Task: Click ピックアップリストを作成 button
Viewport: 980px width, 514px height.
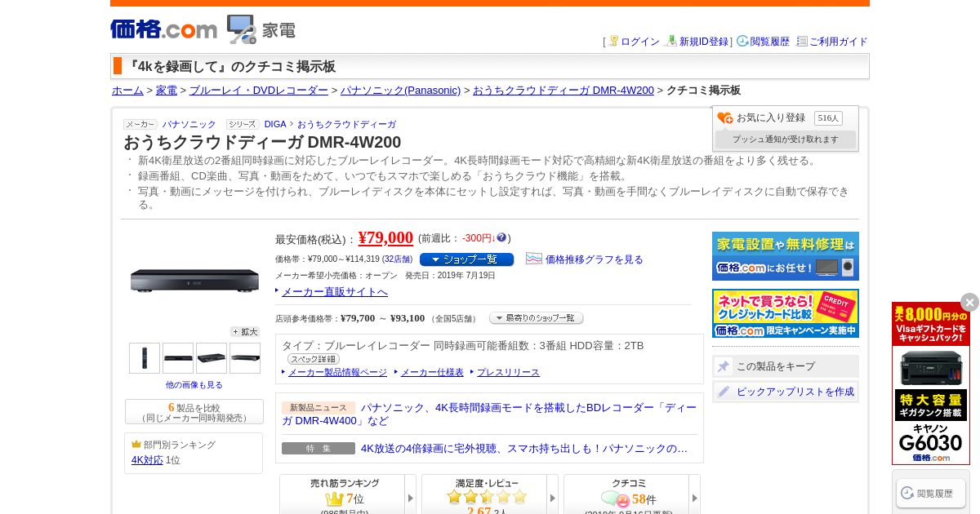Action: click(786, 392)
